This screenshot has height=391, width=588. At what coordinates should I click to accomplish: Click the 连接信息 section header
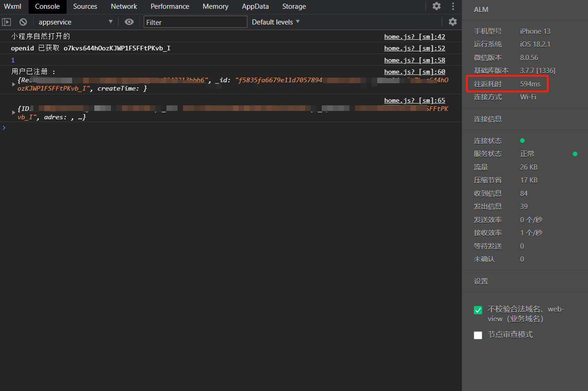[x=488, y=119]
